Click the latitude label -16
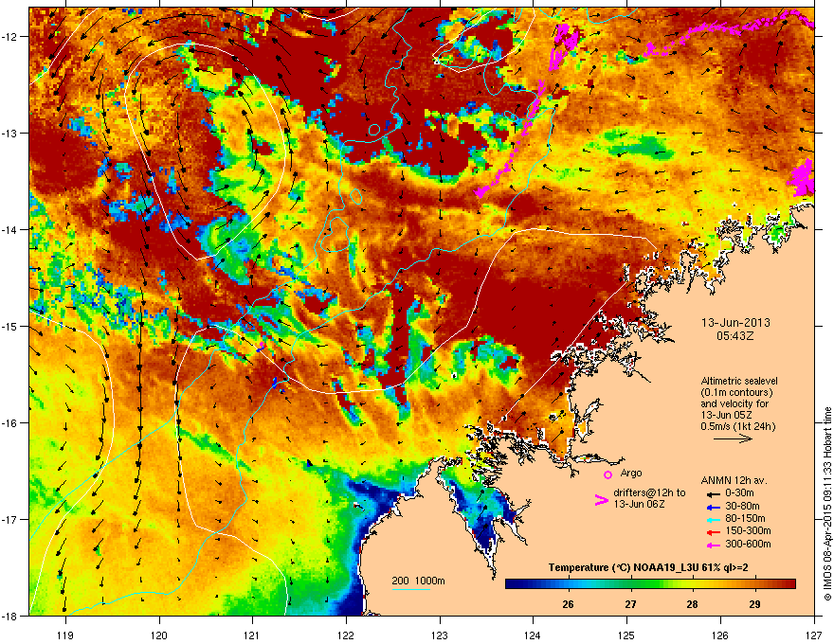Screen dimensions: 834x644 [x=10, y=423]
